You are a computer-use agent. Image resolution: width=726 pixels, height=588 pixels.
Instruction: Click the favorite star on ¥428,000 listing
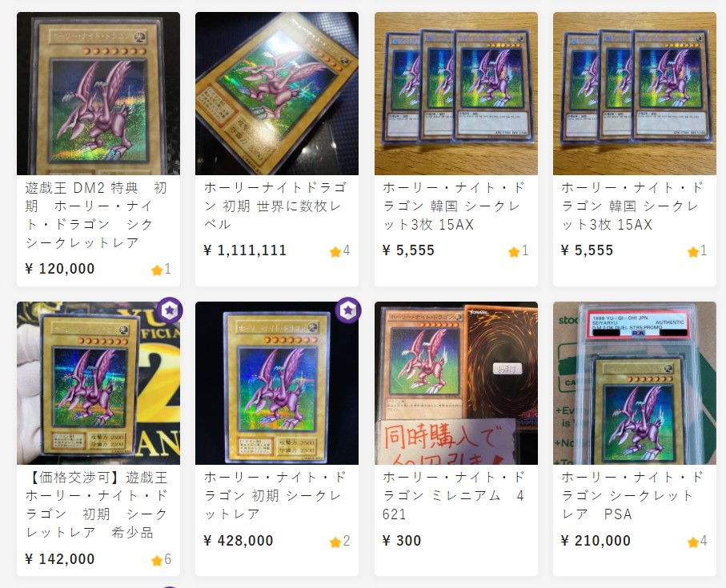point(335,542)
